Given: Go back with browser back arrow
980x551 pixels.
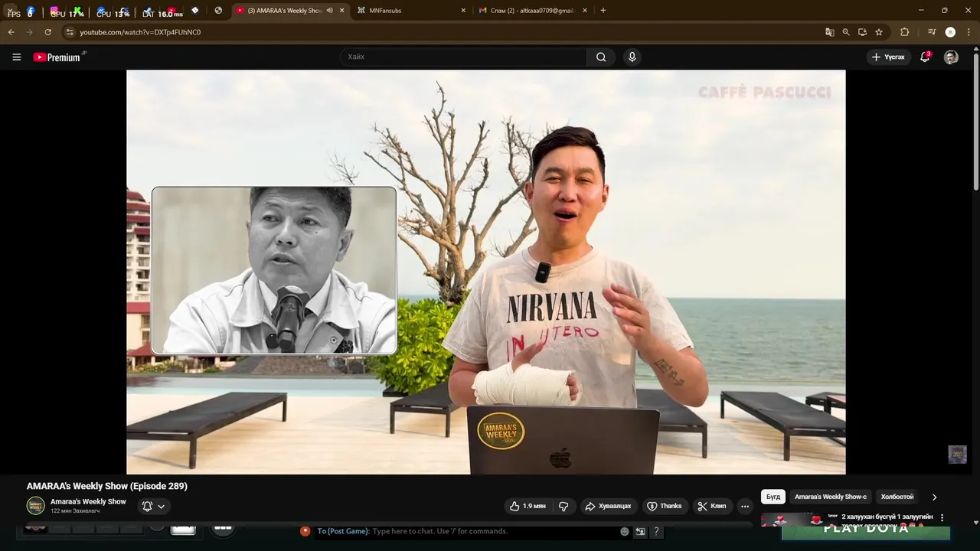Looking at the screenshot, I should (x=11, y=32).
